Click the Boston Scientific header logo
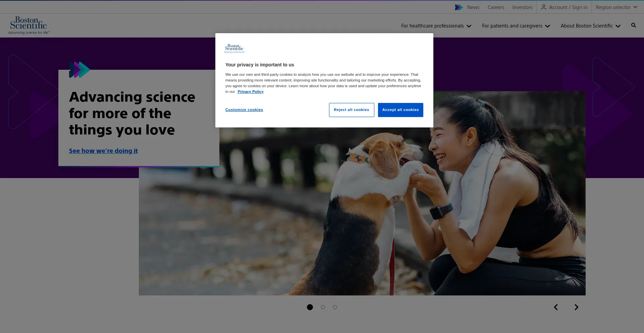 [29, 25]
